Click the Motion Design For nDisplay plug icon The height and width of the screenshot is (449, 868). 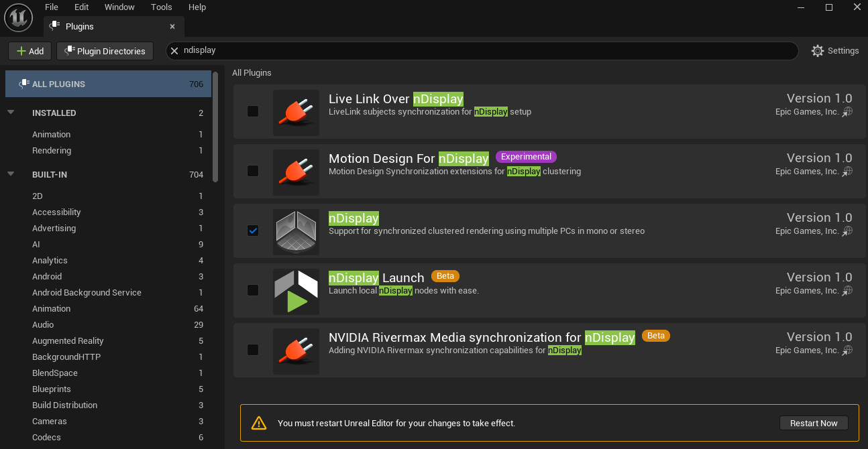pyautogui.click(x=296, y=172)
